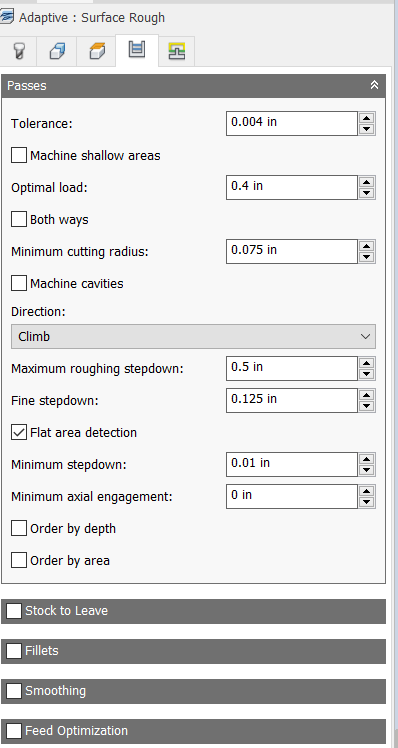Enable the Both ways checkbox
Screen dimensions: 398x748
[x=19, y=219]
